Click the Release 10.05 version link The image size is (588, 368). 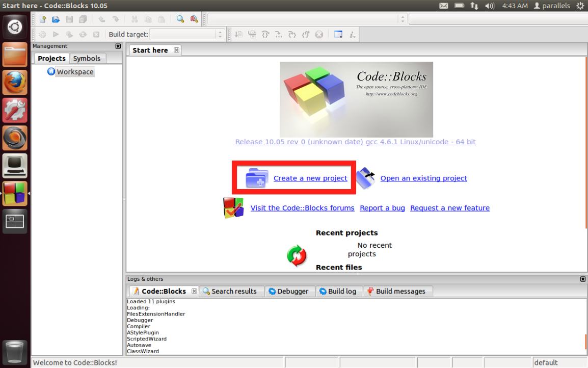(x=356, y=142)
